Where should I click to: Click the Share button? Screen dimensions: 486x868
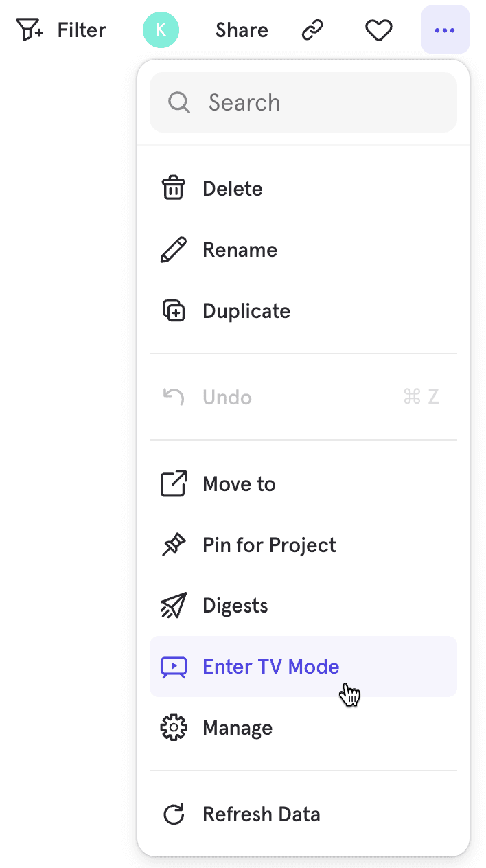coord(242,30)
